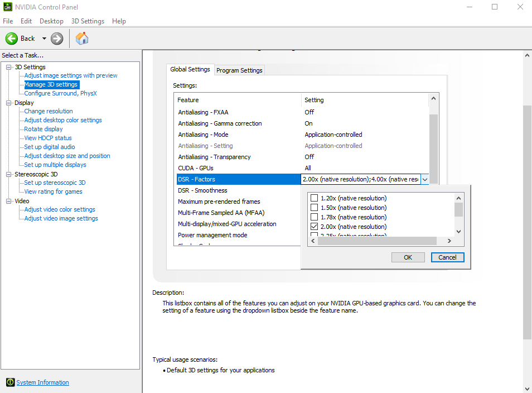The image size is (532, 393).
Task: Open Adjust image settings with preview
Action: click(71, 75)
